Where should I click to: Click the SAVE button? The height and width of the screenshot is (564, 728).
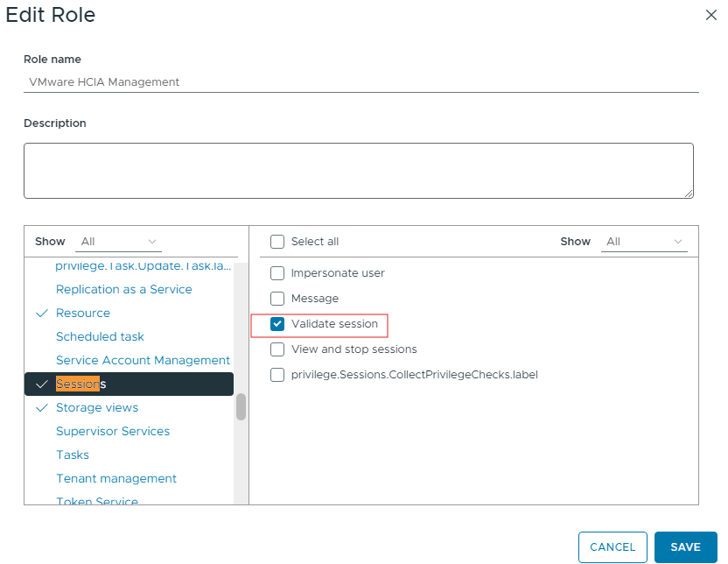[686, 546]
